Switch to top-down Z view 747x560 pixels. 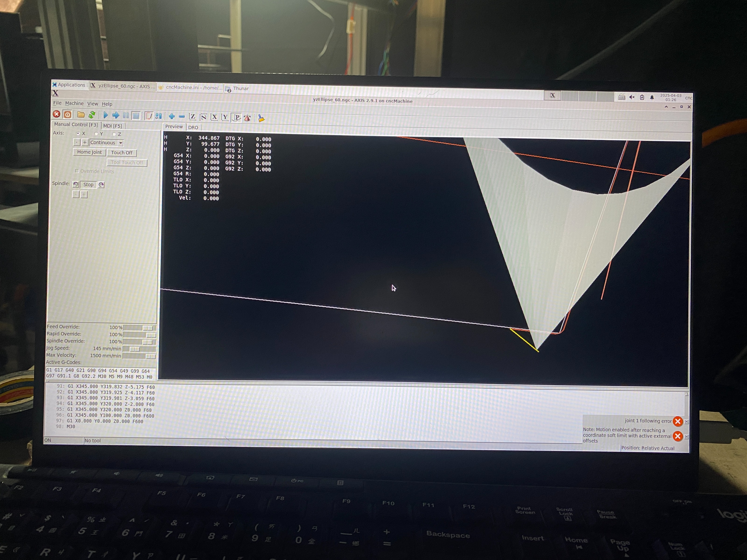coord(193,117)
